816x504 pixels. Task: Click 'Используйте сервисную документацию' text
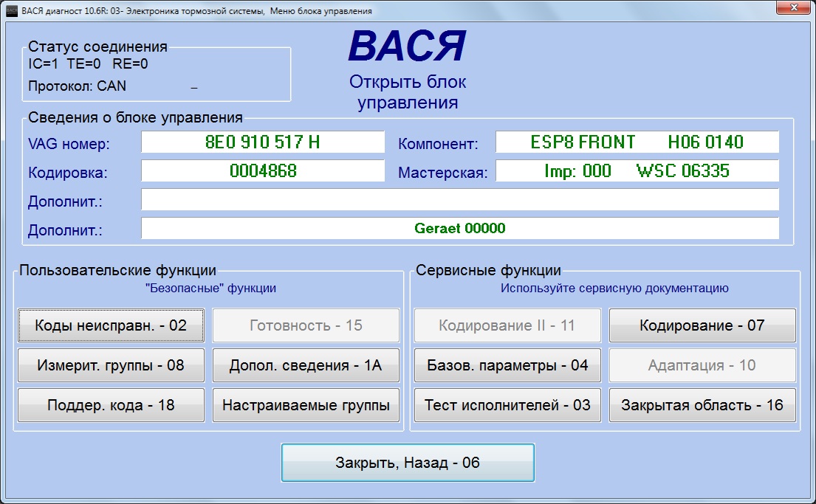[x=614, y=288]
